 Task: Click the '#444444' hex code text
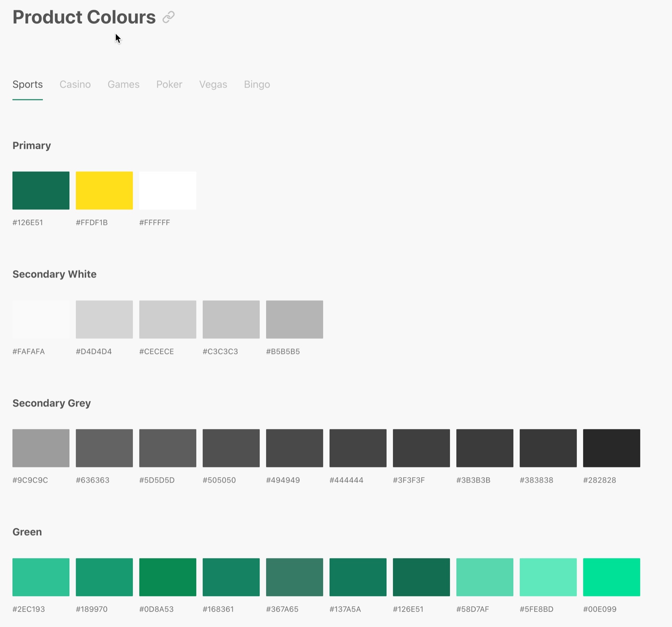346,480
